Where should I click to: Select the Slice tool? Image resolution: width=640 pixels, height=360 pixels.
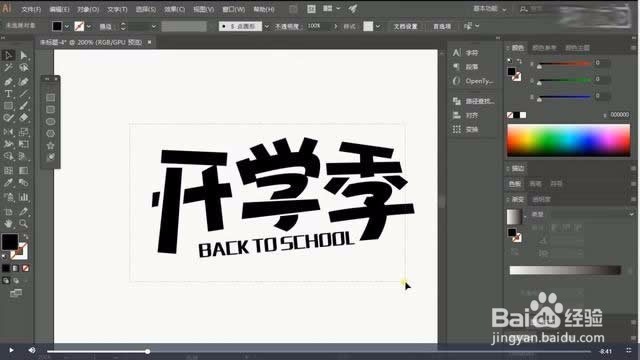pos(24,211)
